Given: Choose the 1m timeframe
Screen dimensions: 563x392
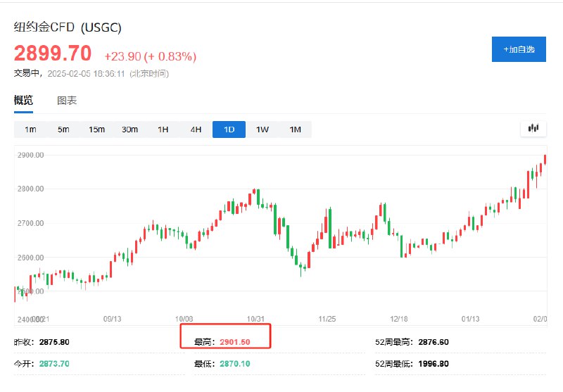Looking at the screenshot, I should (30, 129).
